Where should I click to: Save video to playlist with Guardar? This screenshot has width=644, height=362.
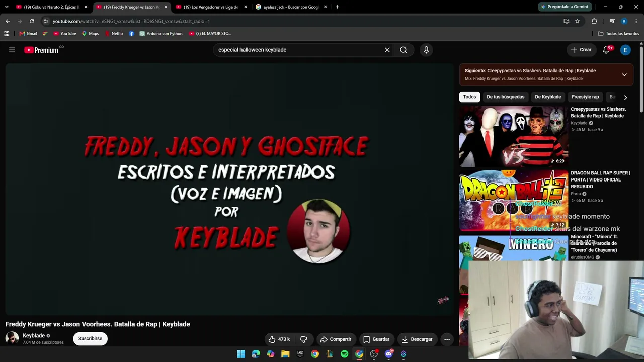coord(376,339)
